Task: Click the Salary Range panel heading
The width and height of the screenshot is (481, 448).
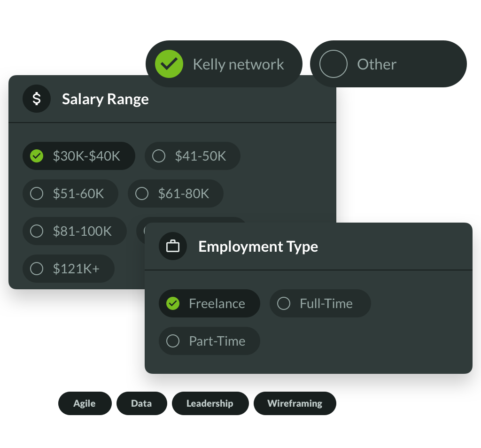Action: coord(105,99)
